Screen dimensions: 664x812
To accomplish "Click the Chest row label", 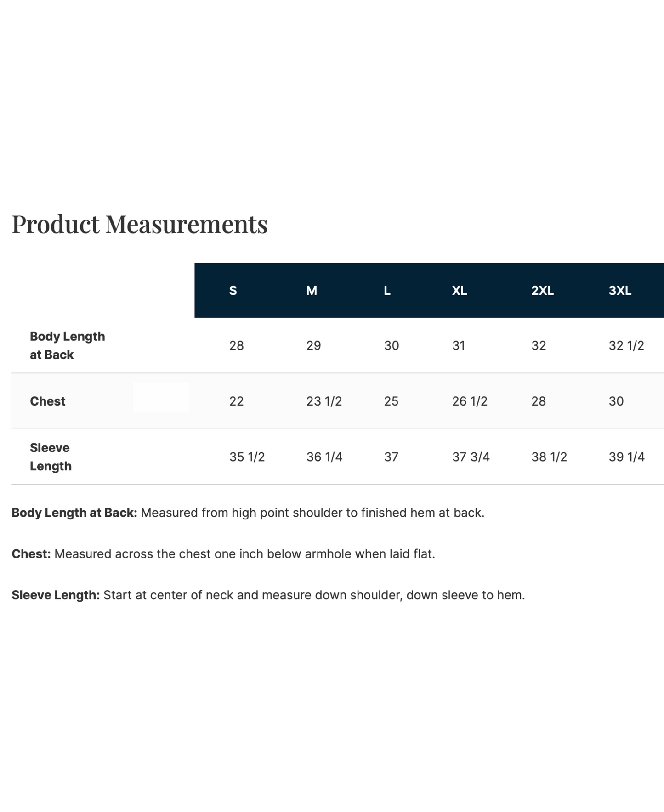I will coord(48,401).
